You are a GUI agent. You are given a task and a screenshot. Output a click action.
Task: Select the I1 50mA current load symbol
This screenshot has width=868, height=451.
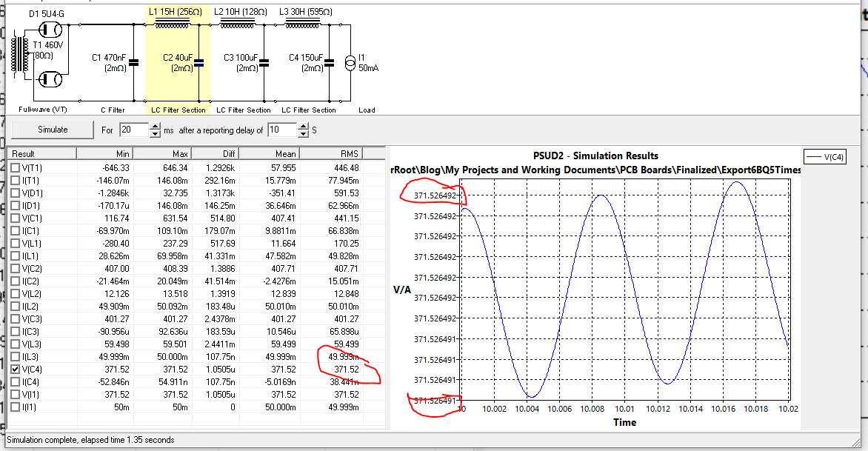(x=350, y=63)
